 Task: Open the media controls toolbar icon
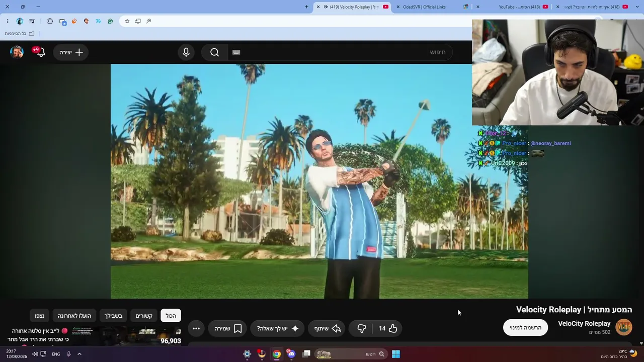pos(32,21)
